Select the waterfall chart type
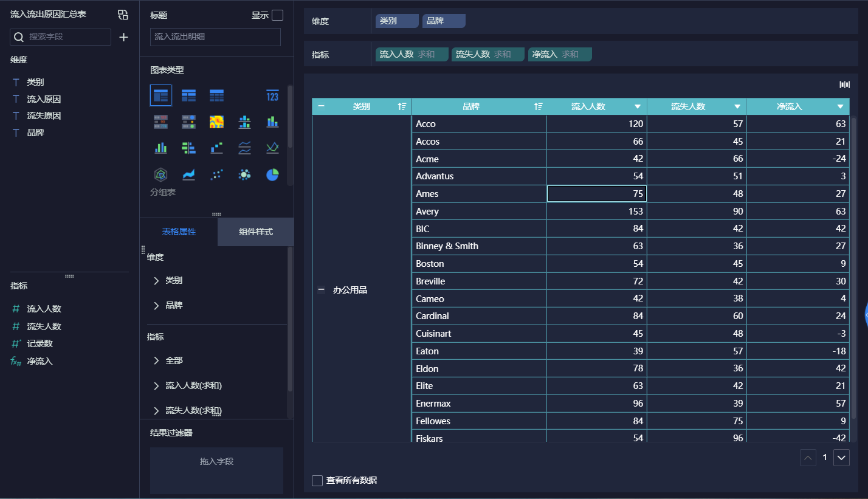The width and height of the screenshot is (868, 499). click(216, 148)
